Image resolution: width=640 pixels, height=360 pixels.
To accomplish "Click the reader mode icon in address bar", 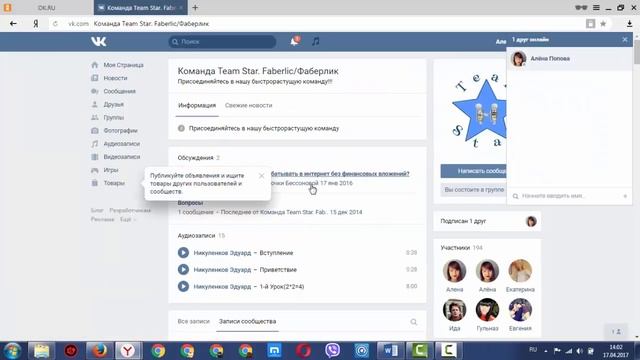I will (x=590, y=24).
